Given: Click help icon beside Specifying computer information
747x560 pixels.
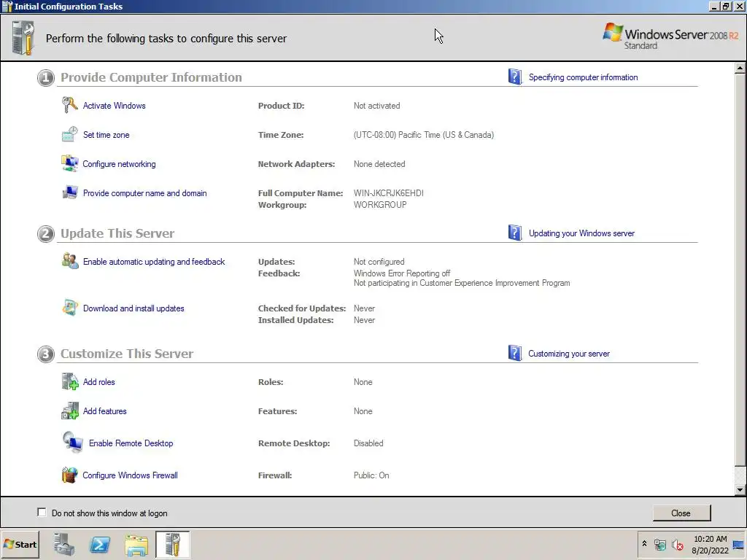Looking at the screenshot, I should click(x=514, y=77).
